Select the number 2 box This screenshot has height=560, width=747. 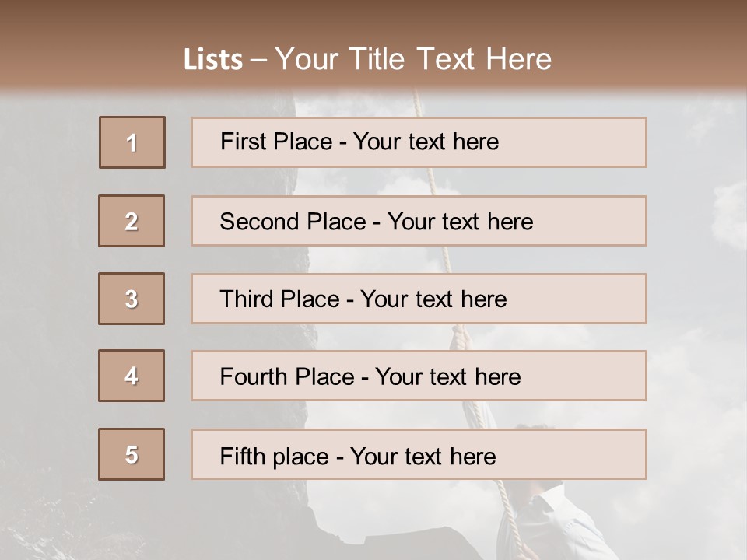132,221
